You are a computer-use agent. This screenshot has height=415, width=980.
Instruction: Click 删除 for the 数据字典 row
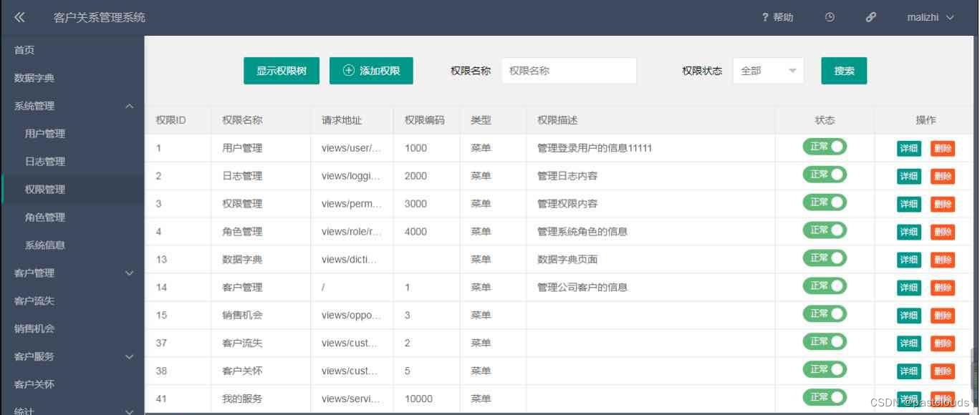click(x=943, y=260)
